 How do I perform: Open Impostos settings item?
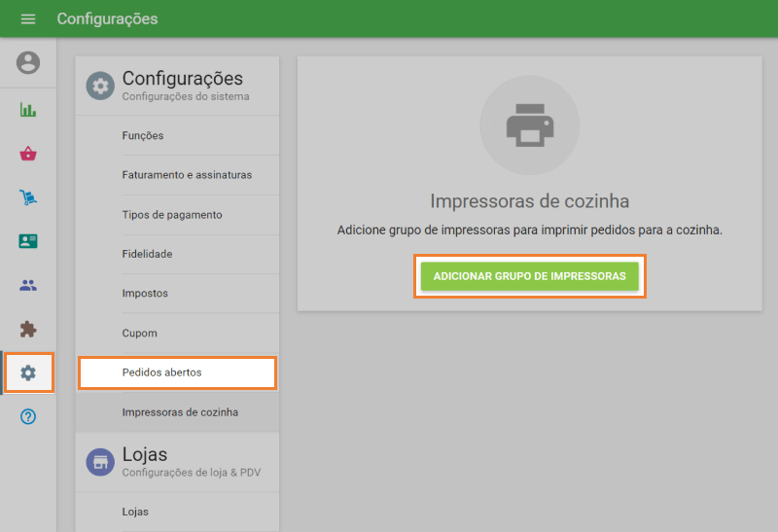[177, 294]
